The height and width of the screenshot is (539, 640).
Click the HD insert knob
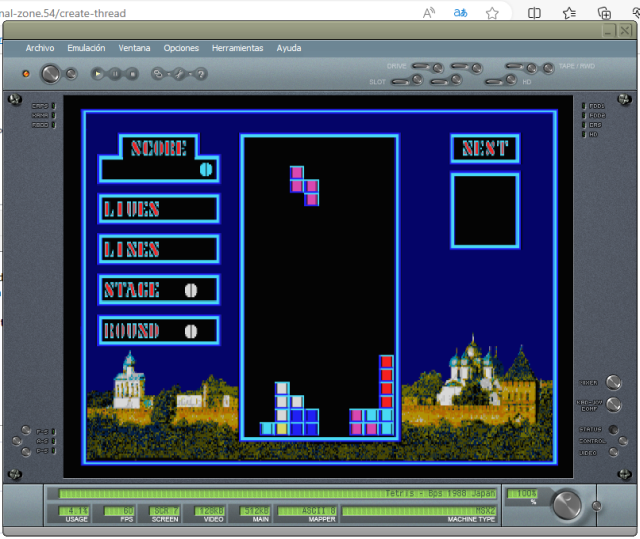tap(511, 80)
